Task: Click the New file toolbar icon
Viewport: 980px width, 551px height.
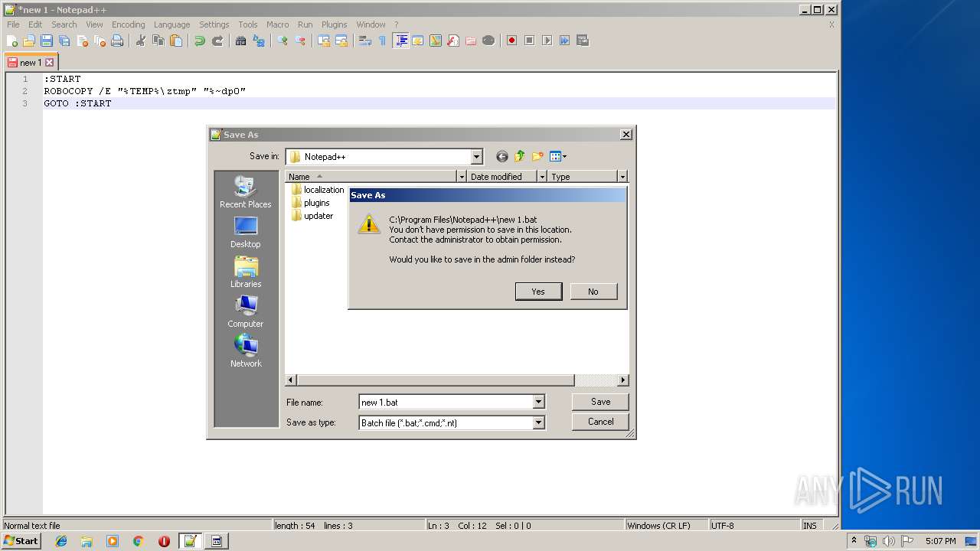Action: coord(12,41)
